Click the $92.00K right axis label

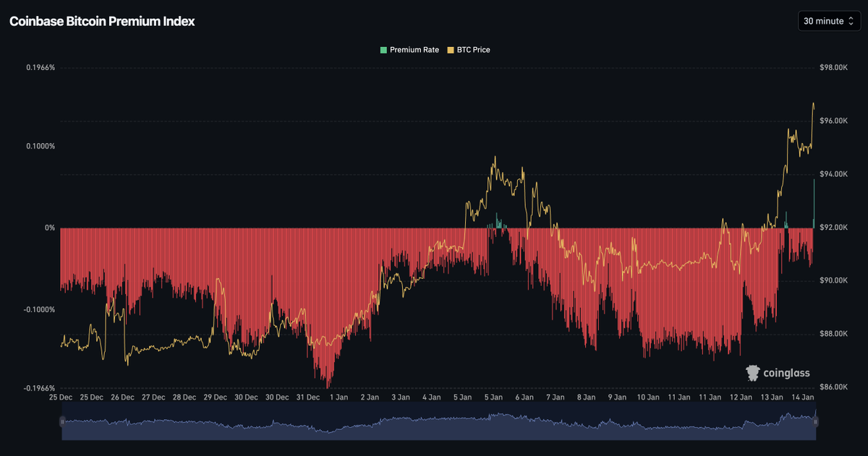click(833, 228)
